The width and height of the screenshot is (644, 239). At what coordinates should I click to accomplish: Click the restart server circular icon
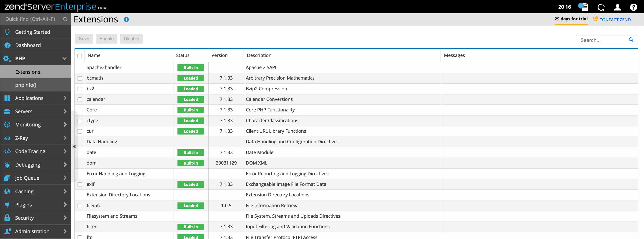601,7
